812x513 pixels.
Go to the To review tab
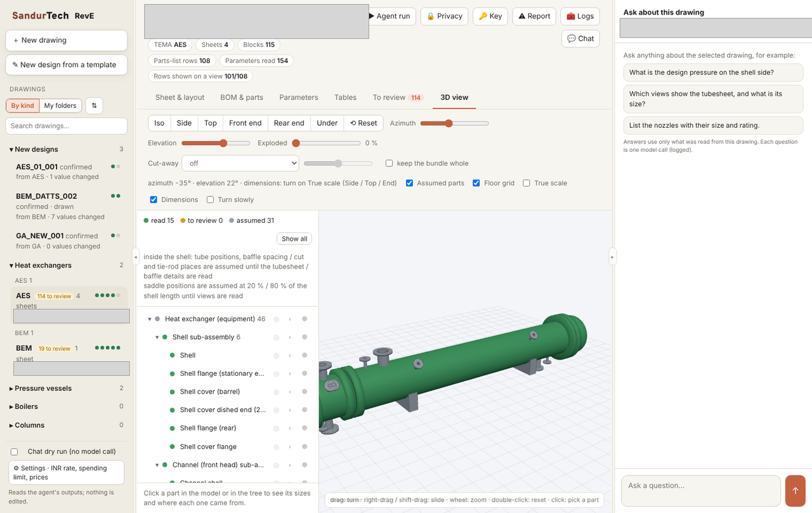click(x=398, y=97)
